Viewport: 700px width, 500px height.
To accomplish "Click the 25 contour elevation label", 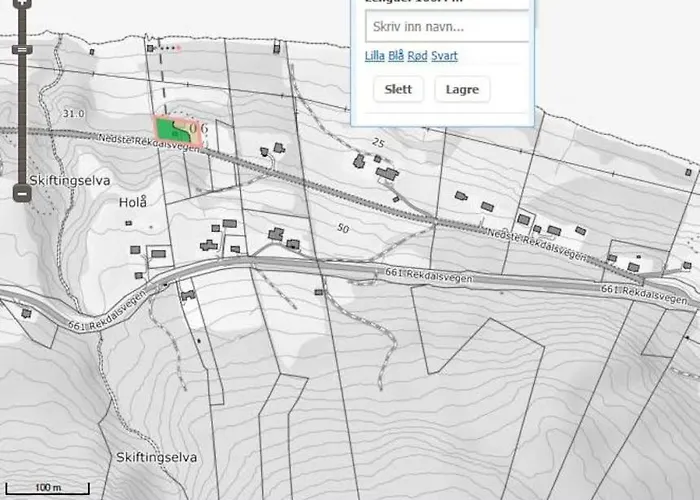I will pos(378,144).
